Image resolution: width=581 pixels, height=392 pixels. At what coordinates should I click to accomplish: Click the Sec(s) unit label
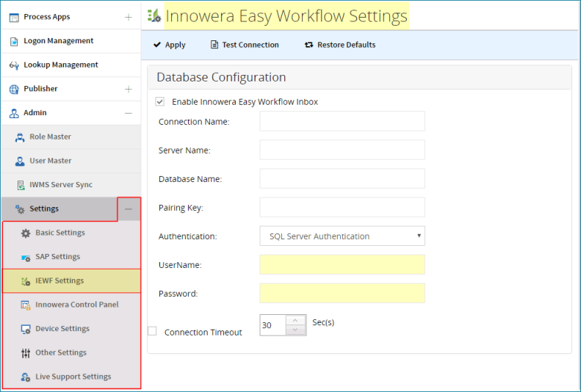pyautogui.click(x=323, y=322)
